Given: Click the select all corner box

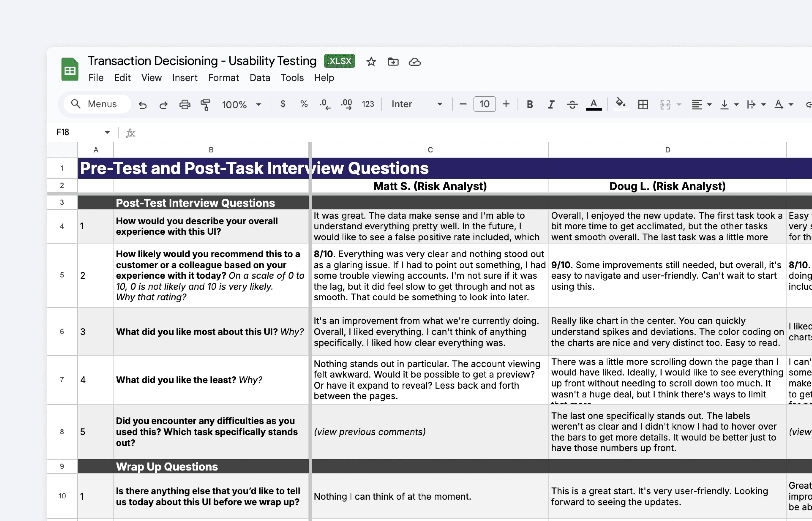Looking at the screenshot, I should pos(62,150).
